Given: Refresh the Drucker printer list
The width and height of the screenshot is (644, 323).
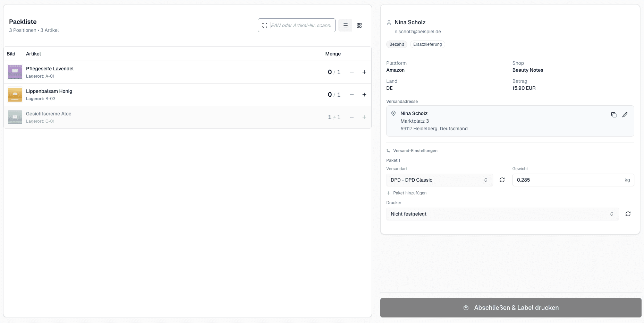Looking at the screenshot, I should pos(628,214).
